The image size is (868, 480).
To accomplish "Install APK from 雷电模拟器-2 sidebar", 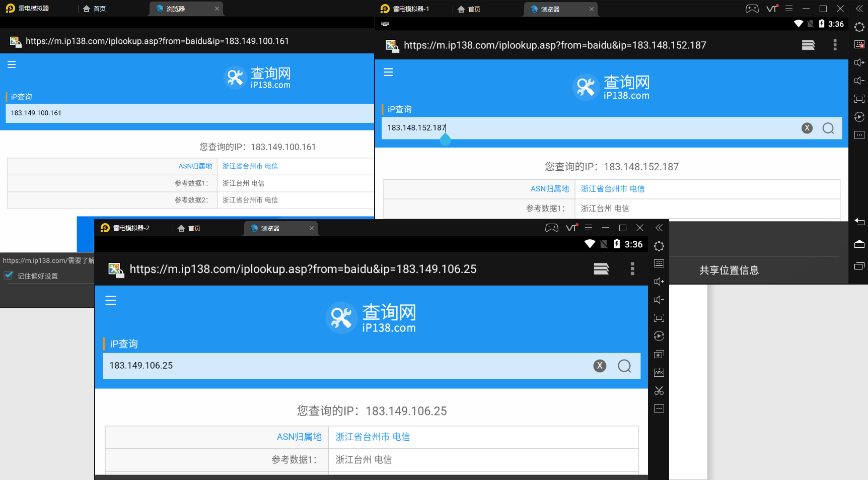I will (x=659, y=372).
